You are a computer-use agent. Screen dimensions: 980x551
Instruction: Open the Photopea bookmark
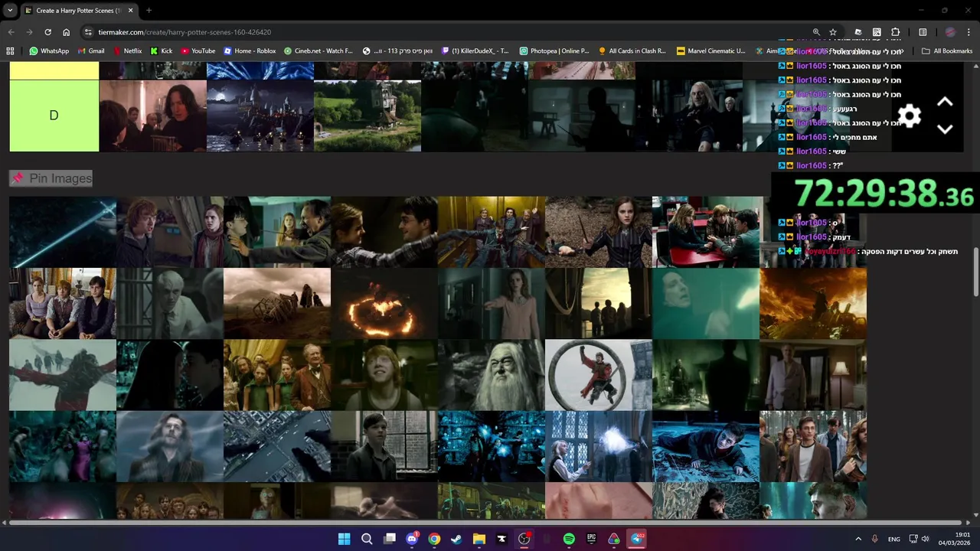(x=554, y=51)
